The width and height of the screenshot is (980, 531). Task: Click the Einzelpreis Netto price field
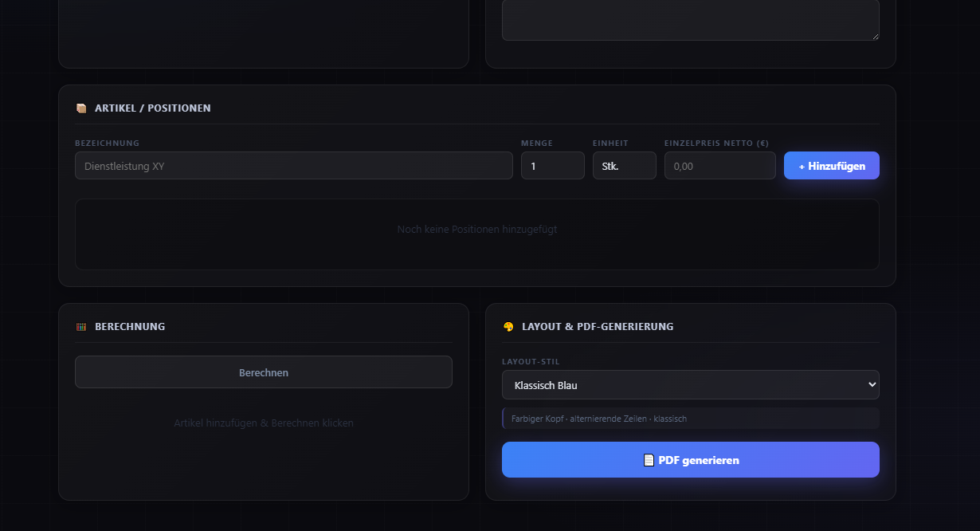coord(719,166)
